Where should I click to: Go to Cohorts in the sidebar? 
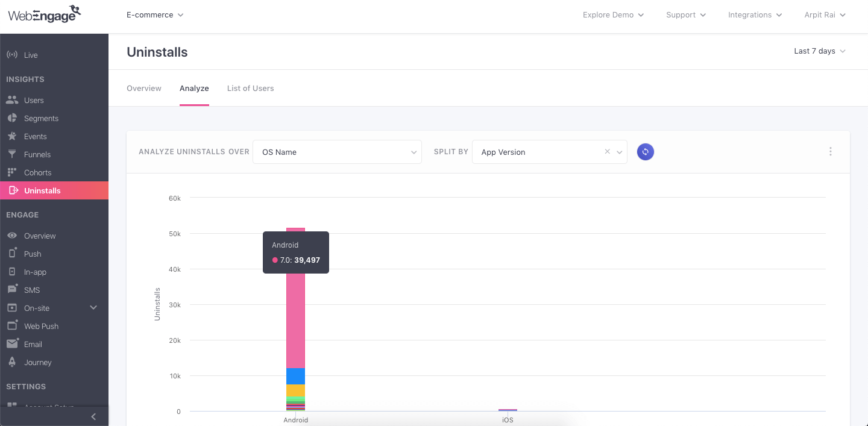tap(37, 172)
